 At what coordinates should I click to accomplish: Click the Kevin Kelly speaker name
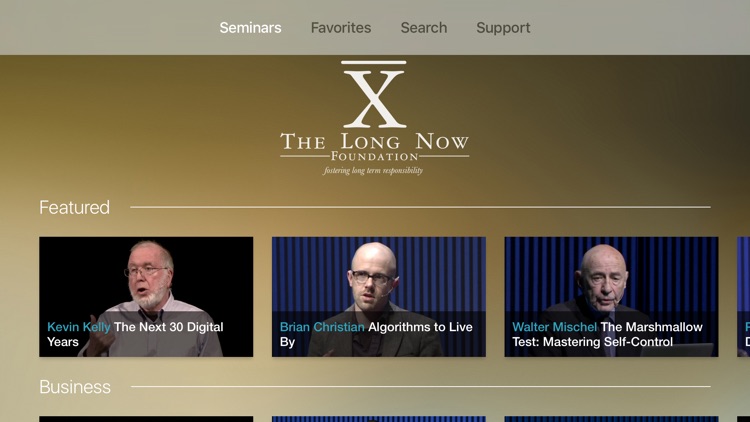(78, 327)
